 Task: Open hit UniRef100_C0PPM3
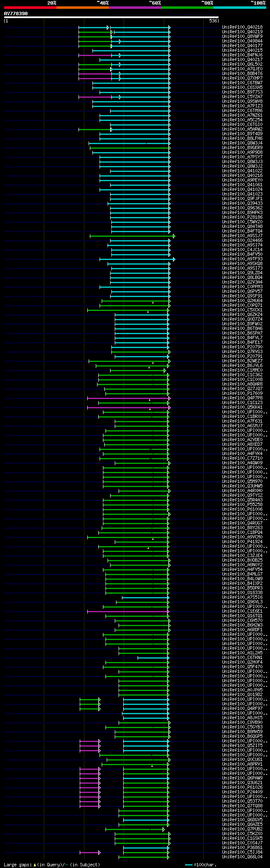pyautogui.click(x=242, y=287)
